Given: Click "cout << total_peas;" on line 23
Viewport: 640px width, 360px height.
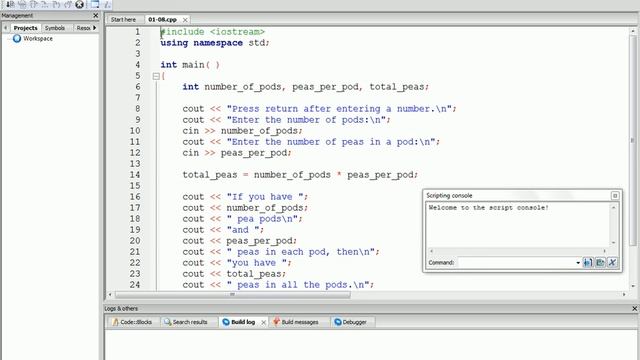Looking at the screenshot, I should point(234,274).
